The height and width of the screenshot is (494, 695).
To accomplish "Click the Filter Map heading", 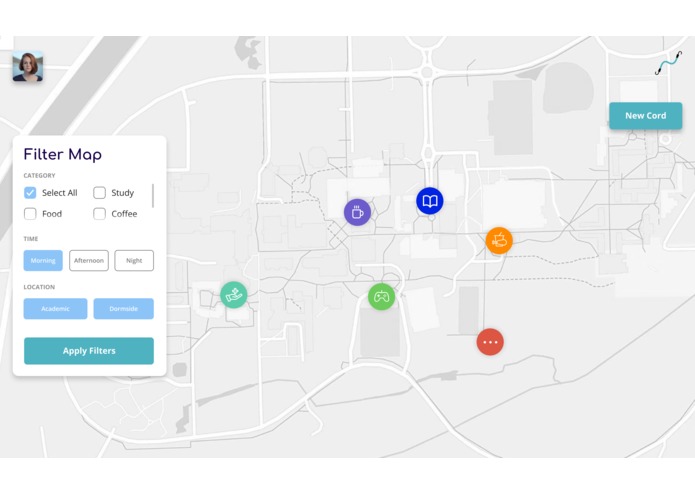I will [x=62, y=155].
